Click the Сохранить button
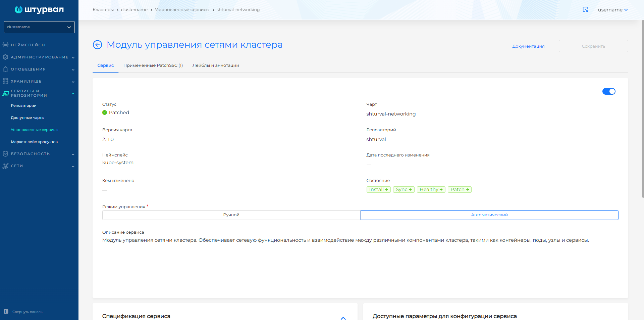The height and width of the screenshot is (320, 644). 593,46
